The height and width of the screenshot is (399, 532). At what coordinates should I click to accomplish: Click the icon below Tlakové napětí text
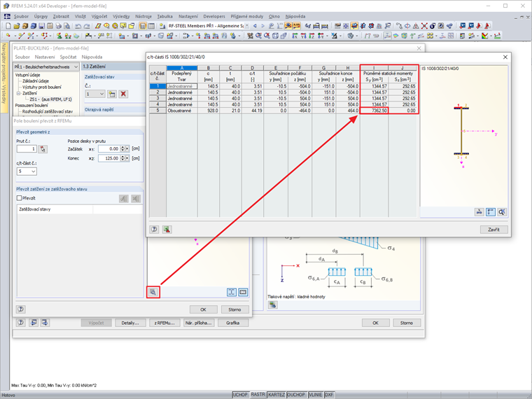(273, 304)
